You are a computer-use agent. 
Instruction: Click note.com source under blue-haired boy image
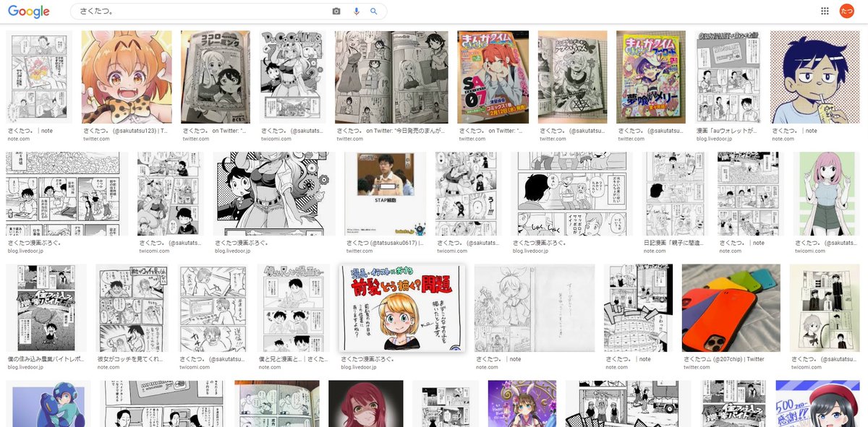click(x=782, y=138)
